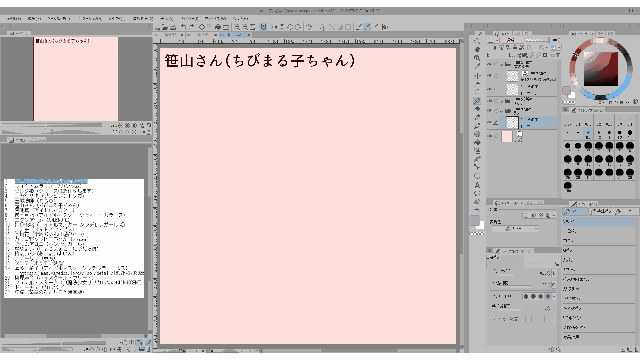Screen dimensions: 640x360
Task: Pick a shade in the color wheel square
Action: [601, 69]
